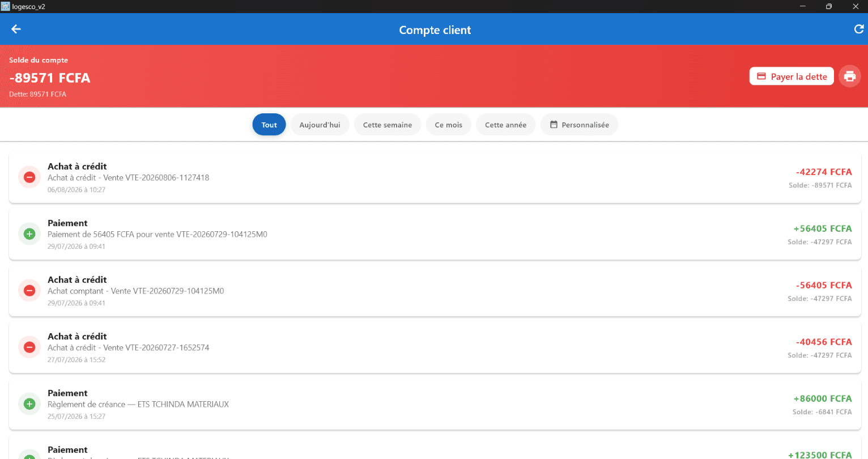The height and width of the screenshot is (459, 868).
Task: Select text 'Règlement de créance — ETS TCHINDA MATERIAUX' dated 25/07/2026
Action: 138,405
